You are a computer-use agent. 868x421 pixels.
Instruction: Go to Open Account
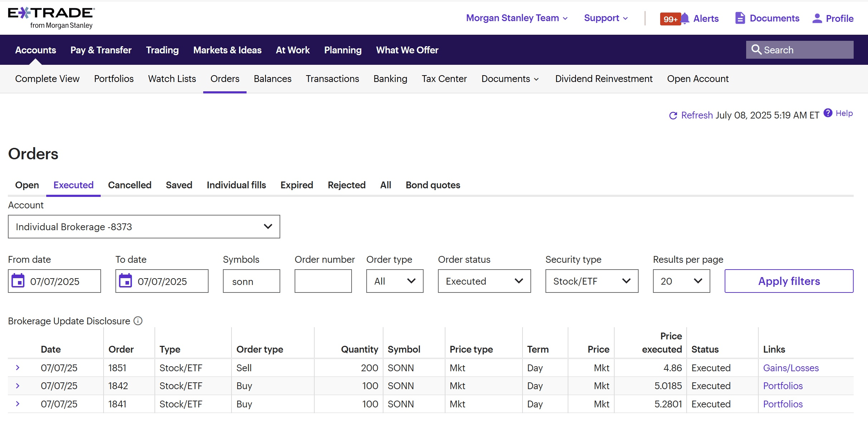698,79
